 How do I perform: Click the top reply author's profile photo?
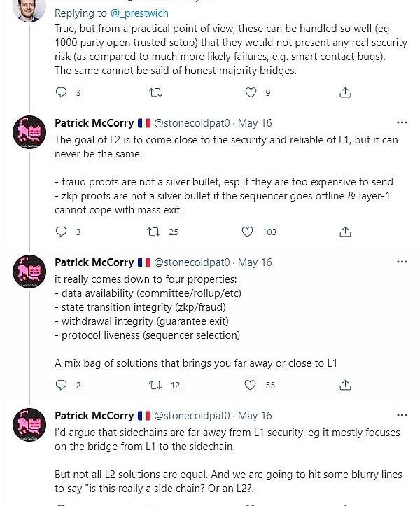31,8
